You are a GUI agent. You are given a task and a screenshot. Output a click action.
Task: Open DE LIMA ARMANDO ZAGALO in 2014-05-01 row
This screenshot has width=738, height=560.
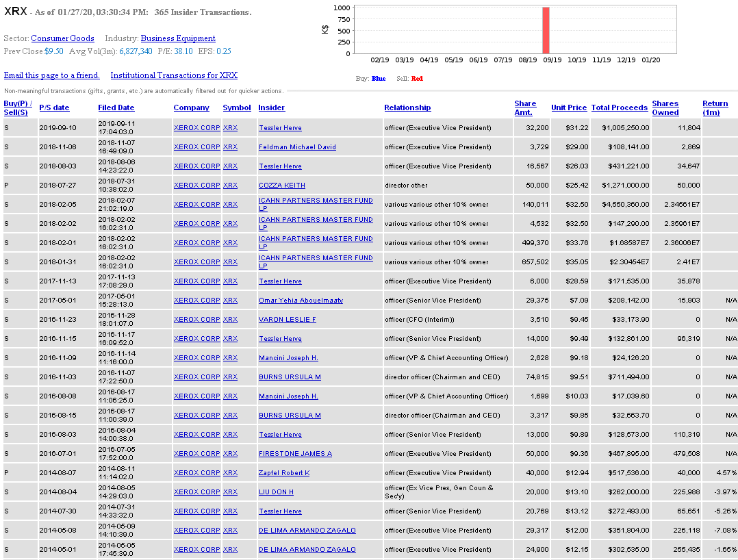(307, 550)
